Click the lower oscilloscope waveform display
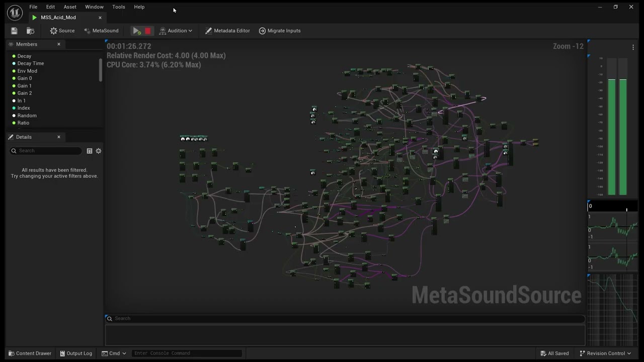This screenshot has height=362, width=644. point(613,257)
